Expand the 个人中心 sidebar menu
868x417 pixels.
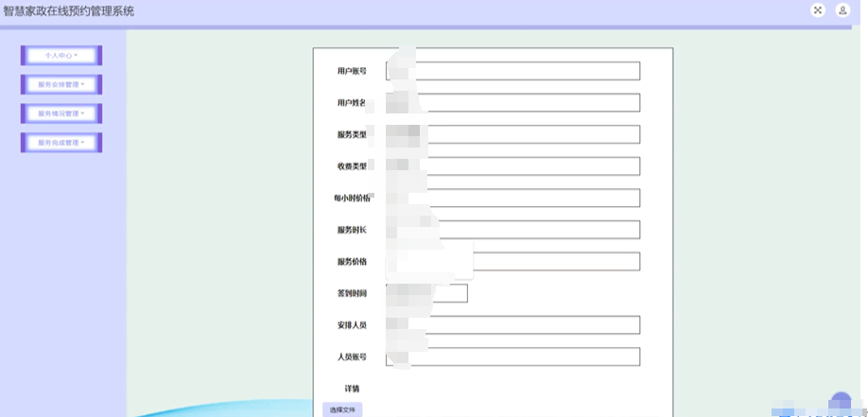(61, 56)
